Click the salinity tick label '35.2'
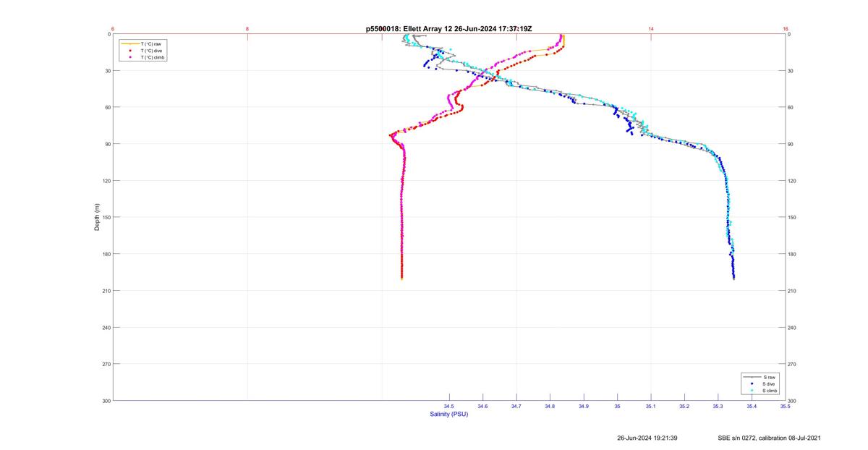 [x=684, y=407]
